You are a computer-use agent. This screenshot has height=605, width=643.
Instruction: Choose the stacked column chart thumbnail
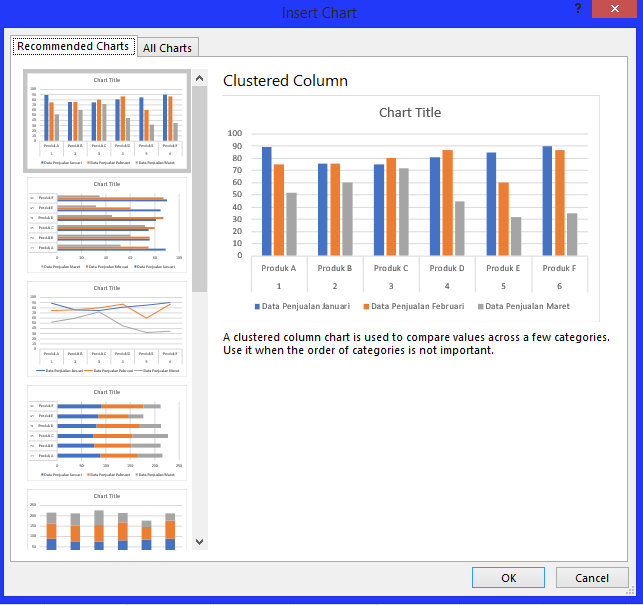tap(107, 519)
